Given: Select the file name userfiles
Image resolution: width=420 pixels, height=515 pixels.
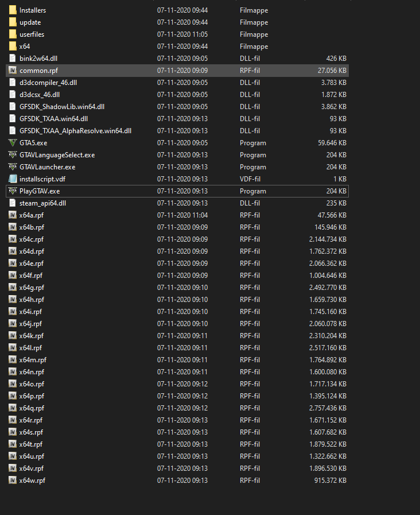Looking at the screenshot, I should pos(32,34).
